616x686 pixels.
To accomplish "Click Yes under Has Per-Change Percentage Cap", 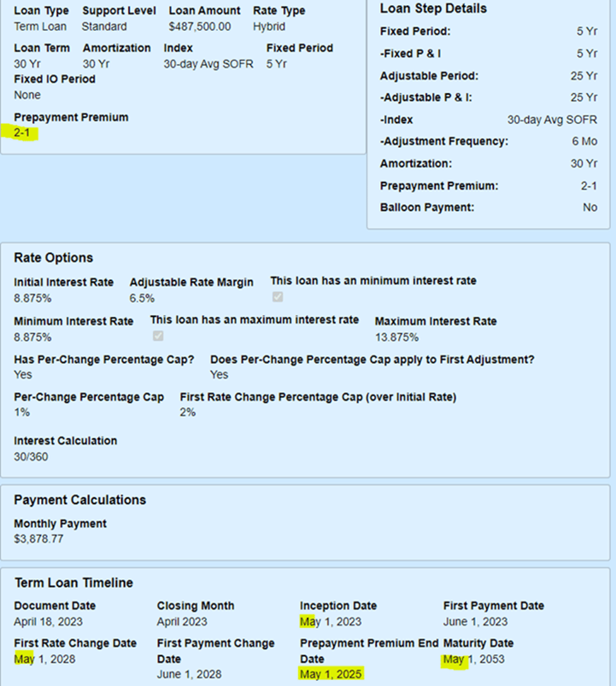I will 23,375.
